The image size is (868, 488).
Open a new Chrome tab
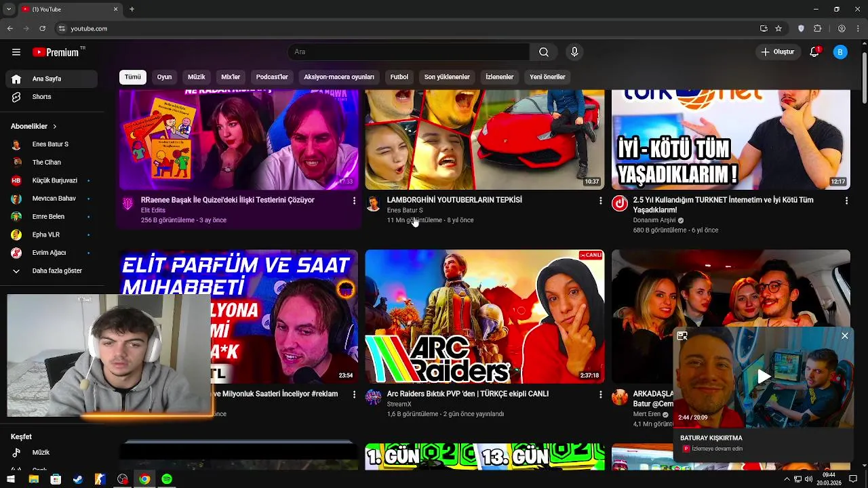(132, 9)
